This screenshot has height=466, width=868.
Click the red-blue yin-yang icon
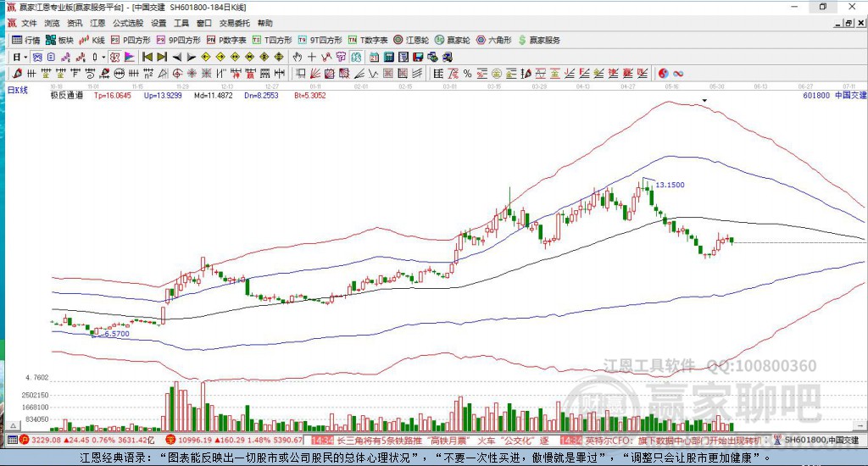click(x=663, y=74)
